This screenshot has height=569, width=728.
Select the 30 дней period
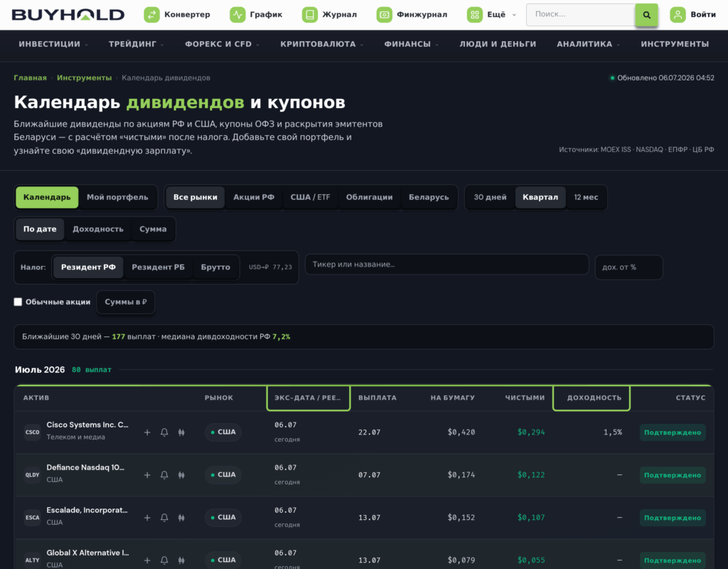(490, 198)
